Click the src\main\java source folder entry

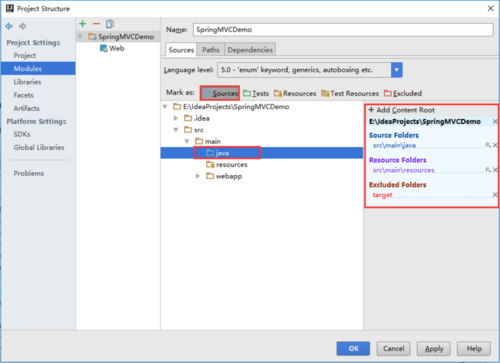pyautogui.click(x=394, y=145)
